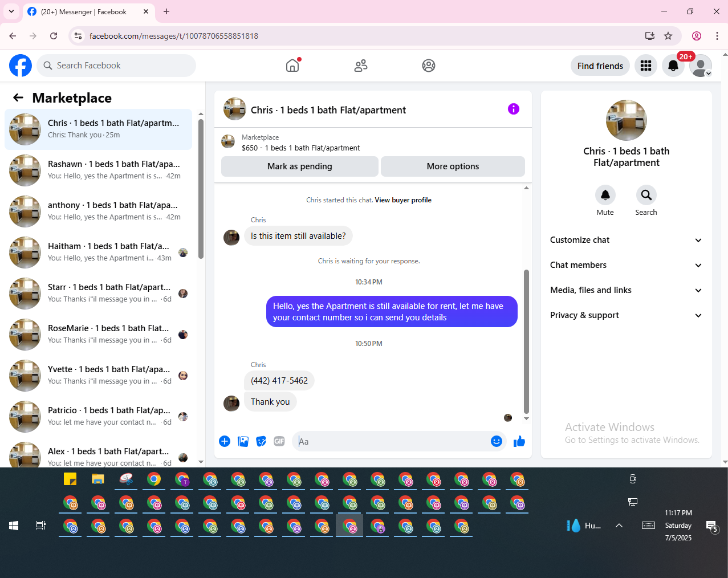Click Chris chat header title
The image size is (728, 578).
coord(328,110)
